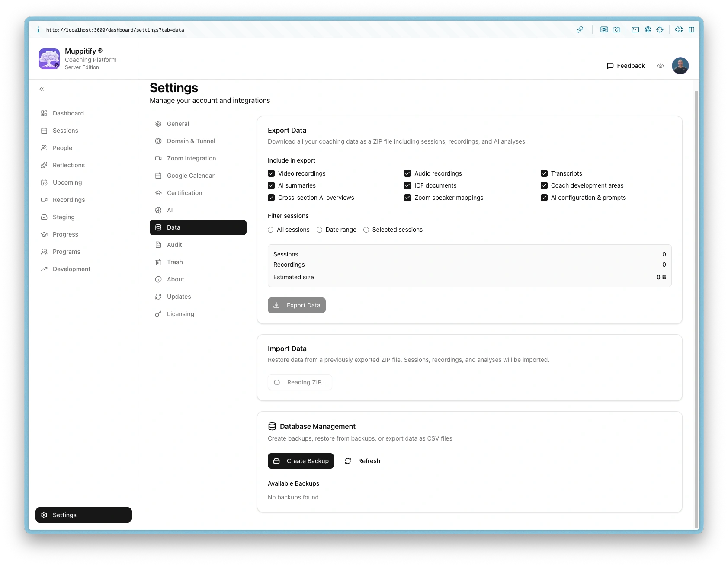Click the split view icon in browser toolbar

pyautogui.click(x=691, y=30)
